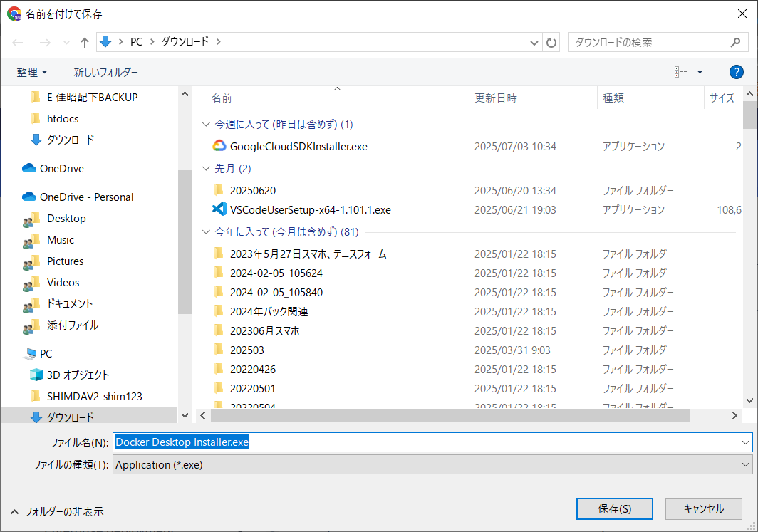Click the search magnifier icon
This screenshot has height=532, width=758.
pyautogui.click(x=735, y=43)
